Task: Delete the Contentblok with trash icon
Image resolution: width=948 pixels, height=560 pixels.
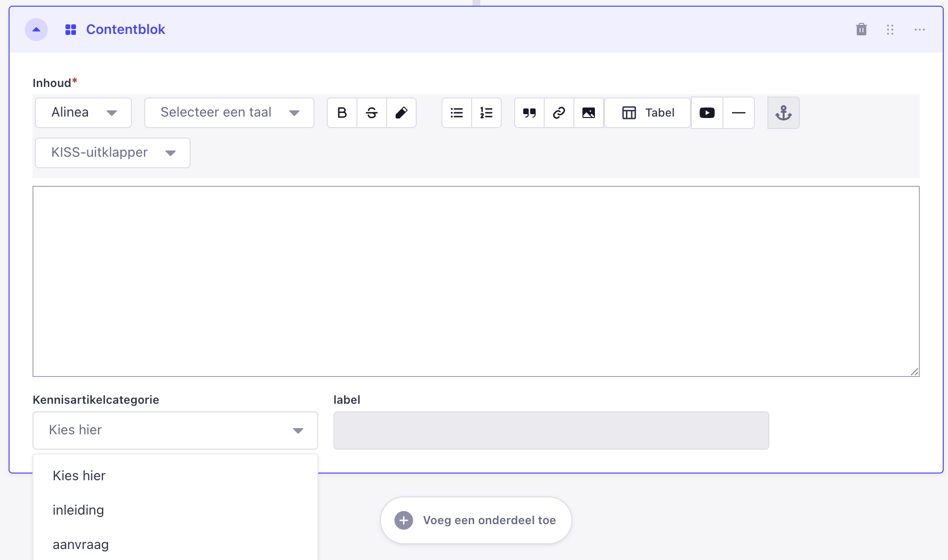Action: click(x=862, y=30)
